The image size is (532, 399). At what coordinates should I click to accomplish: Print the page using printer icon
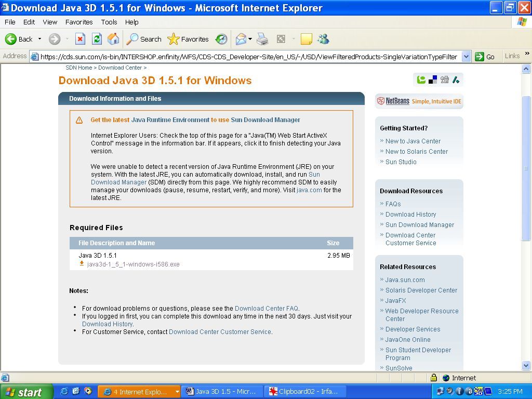262,39
